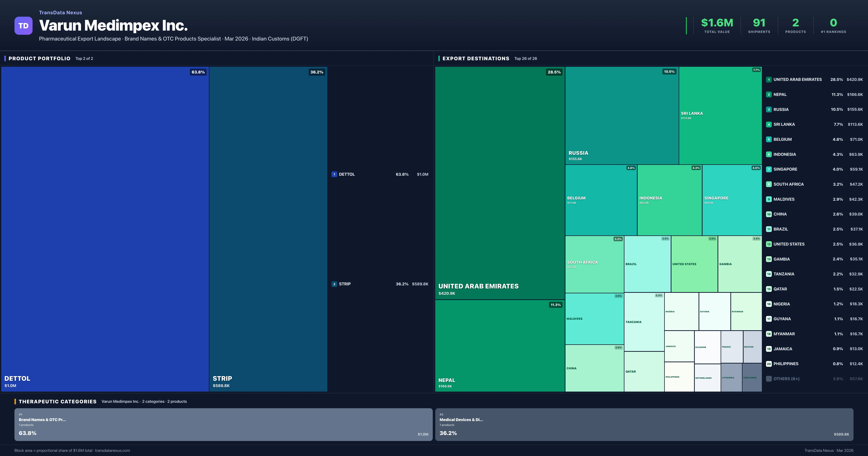Screen dimensions: 868x456
Task: Select the DETTOL treemap block
Action: (x=105, y=229)
